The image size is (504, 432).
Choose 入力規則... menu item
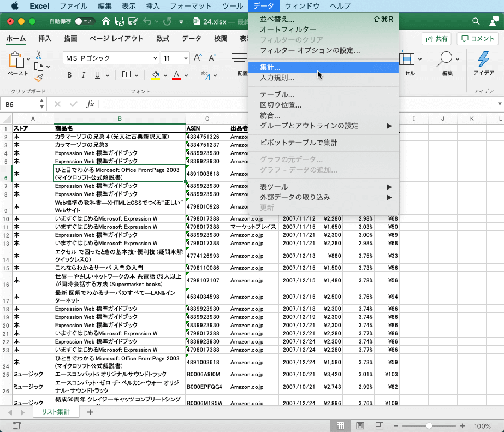click(x=323, y=78)
